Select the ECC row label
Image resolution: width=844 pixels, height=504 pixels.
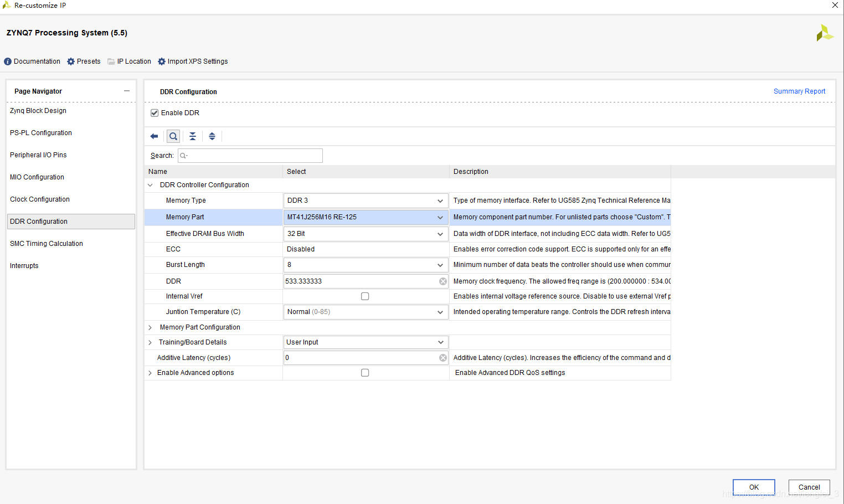[173, 249]
